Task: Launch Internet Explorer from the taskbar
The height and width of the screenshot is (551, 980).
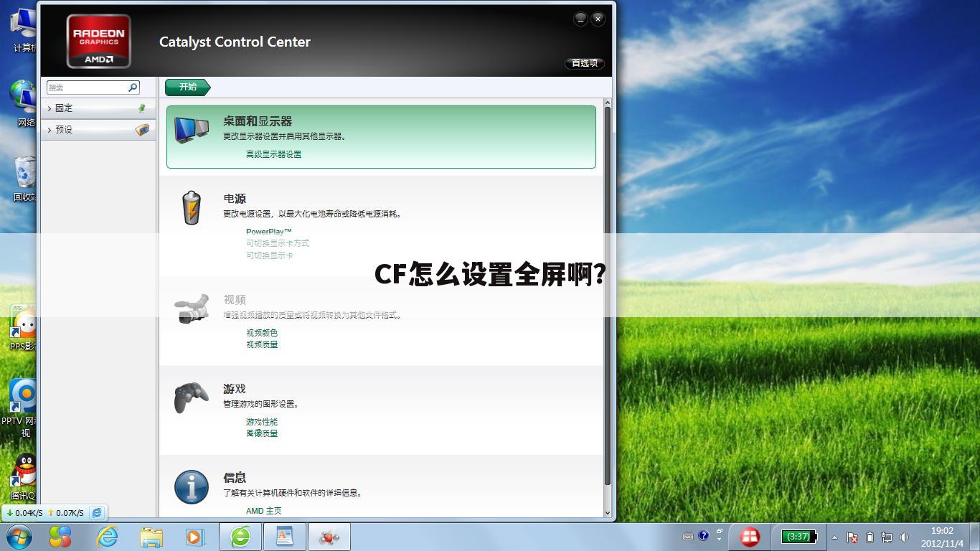Action: [x=107, y=537]
